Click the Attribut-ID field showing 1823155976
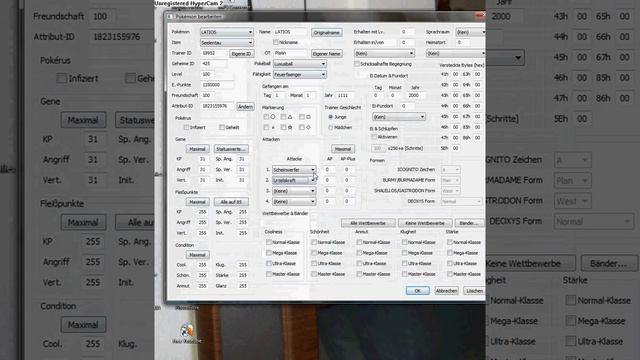 click(x=217, y=106)
